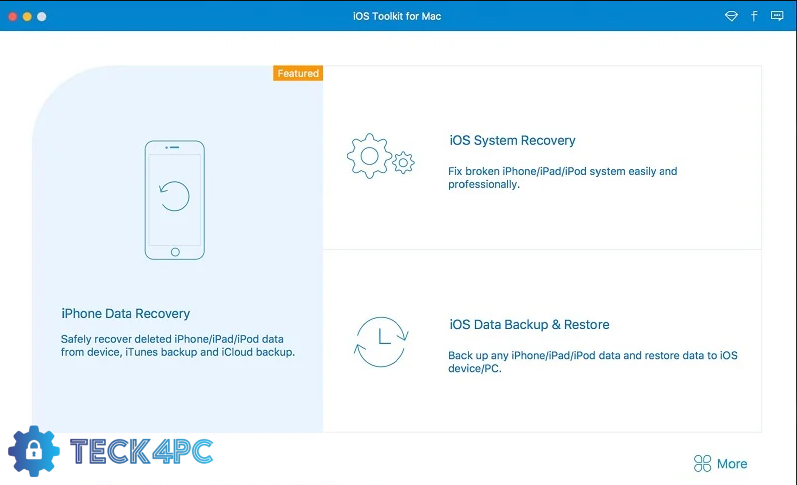Click the clock backup and restore icon
This screenshot has width=797, height=485.
pyautogui.click(x=381, y=342)
